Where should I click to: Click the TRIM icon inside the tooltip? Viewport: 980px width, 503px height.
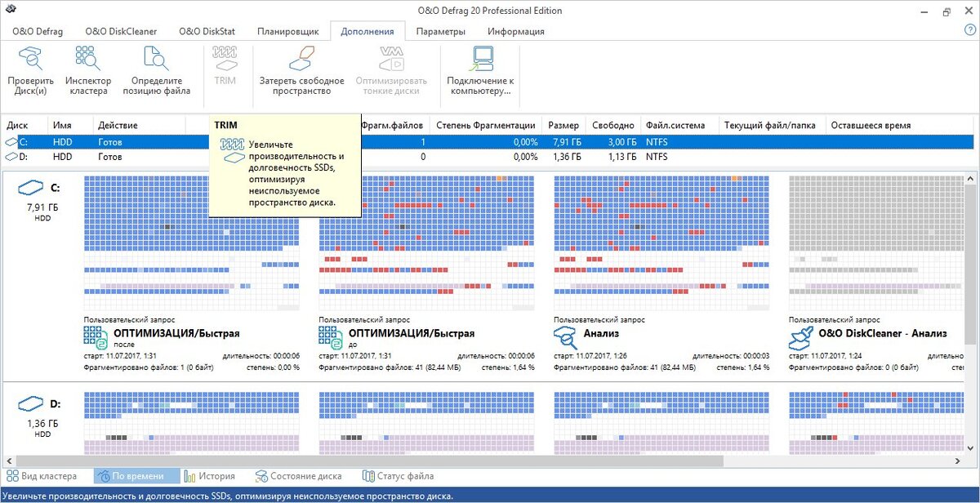coord(232,149)
